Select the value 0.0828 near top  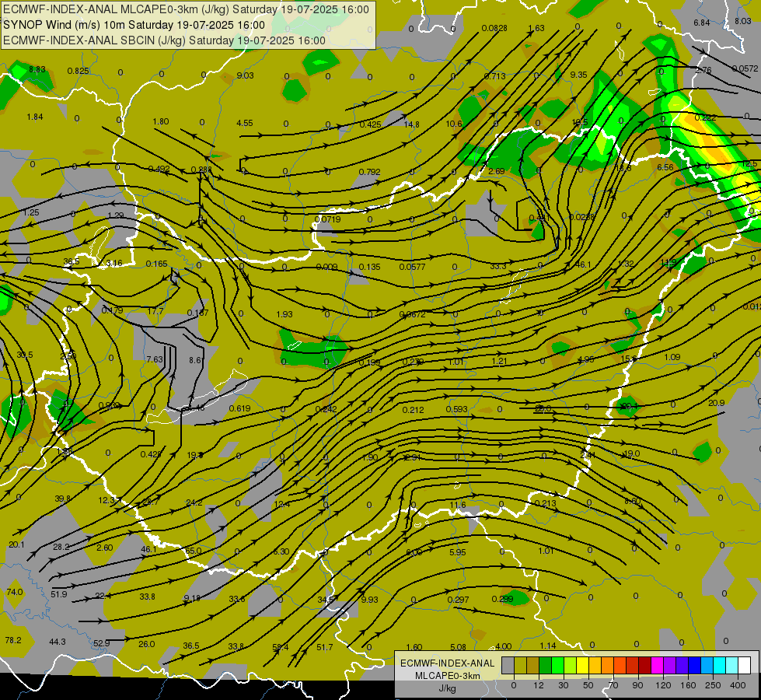click(494, 28)
